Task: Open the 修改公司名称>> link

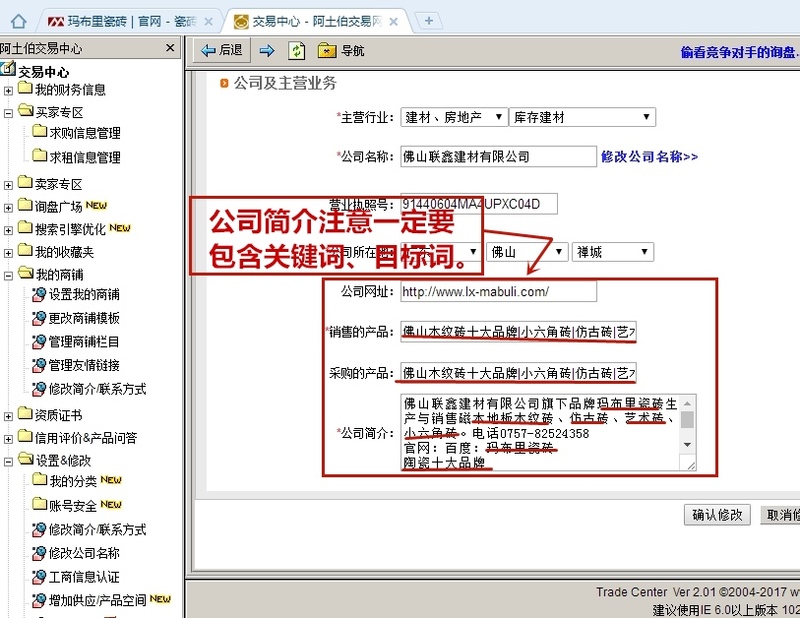Action: (x=649, y=156)
